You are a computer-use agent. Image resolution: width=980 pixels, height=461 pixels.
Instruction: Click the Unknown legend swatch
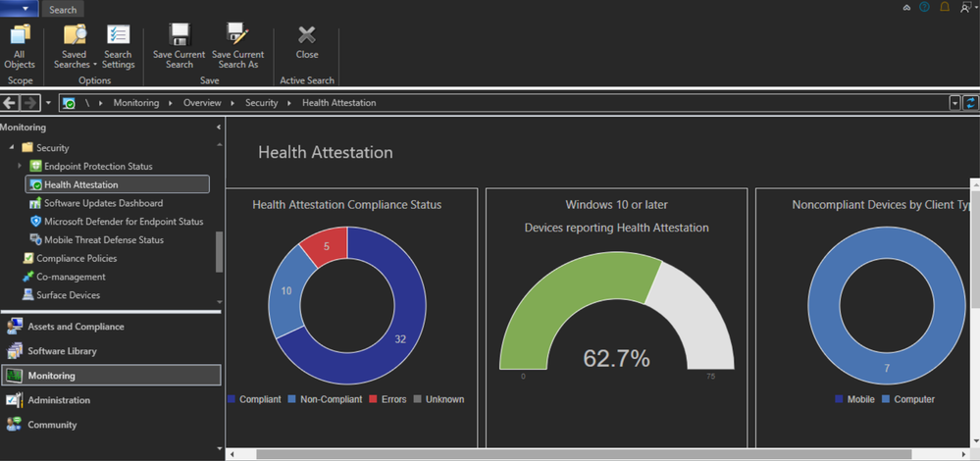pyautogui.click(x=418, y=398)
